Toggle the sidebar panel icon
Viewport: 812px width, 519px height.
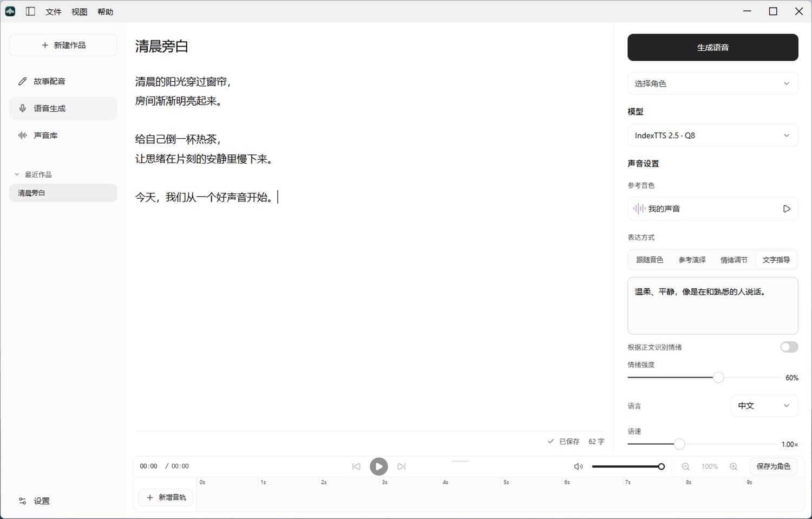tap(30, 11)
